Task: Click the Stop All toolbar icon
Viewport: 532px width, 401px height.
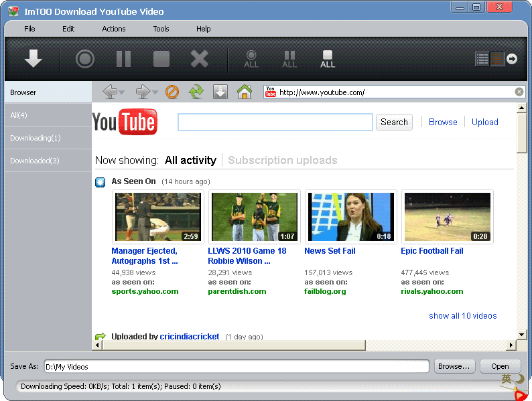Action: (328, 59)
